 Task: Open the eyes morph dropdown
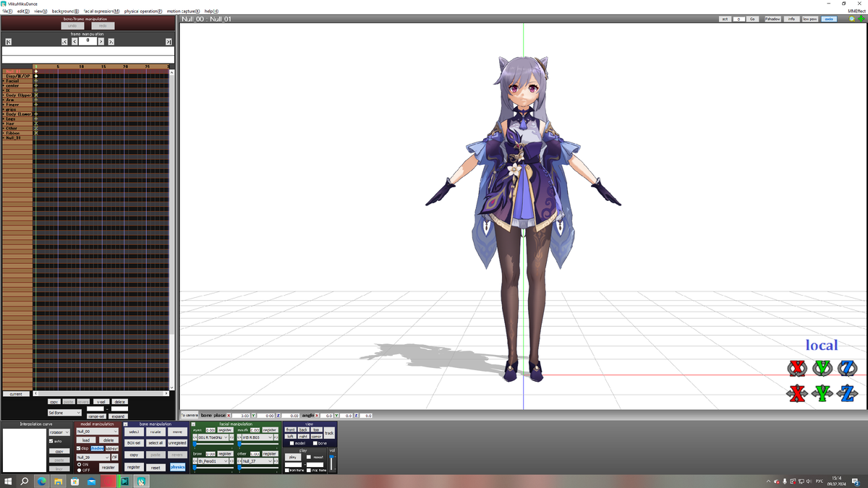pyautogui.click(x=213, y=437)
